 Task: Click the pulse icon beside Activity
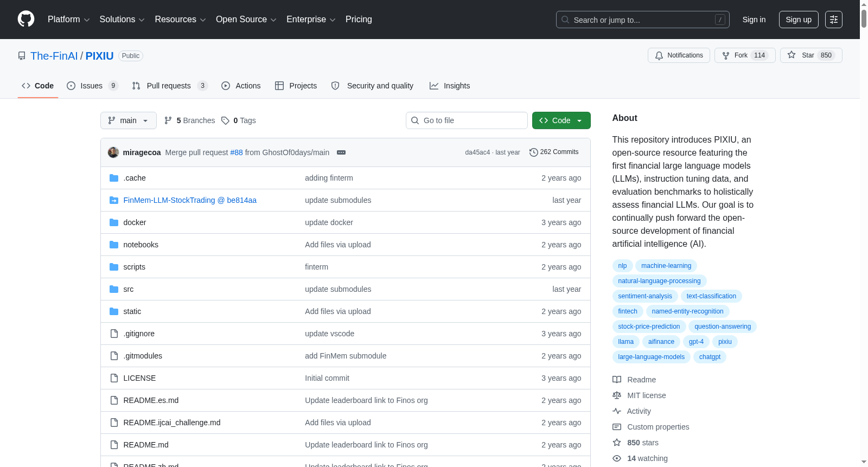pos(617,411)
